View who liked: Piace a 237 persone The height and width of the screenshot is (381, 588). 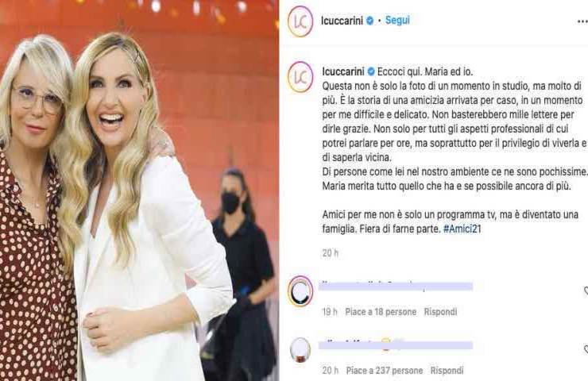coord(385,371)
